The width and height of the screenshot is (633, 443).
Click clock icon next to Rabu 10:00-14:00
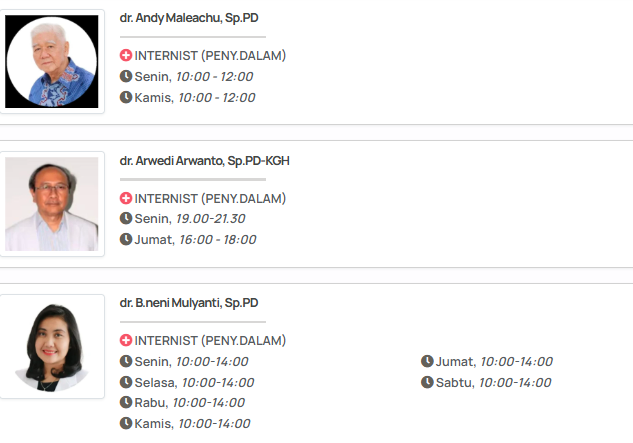coord(126,402)
